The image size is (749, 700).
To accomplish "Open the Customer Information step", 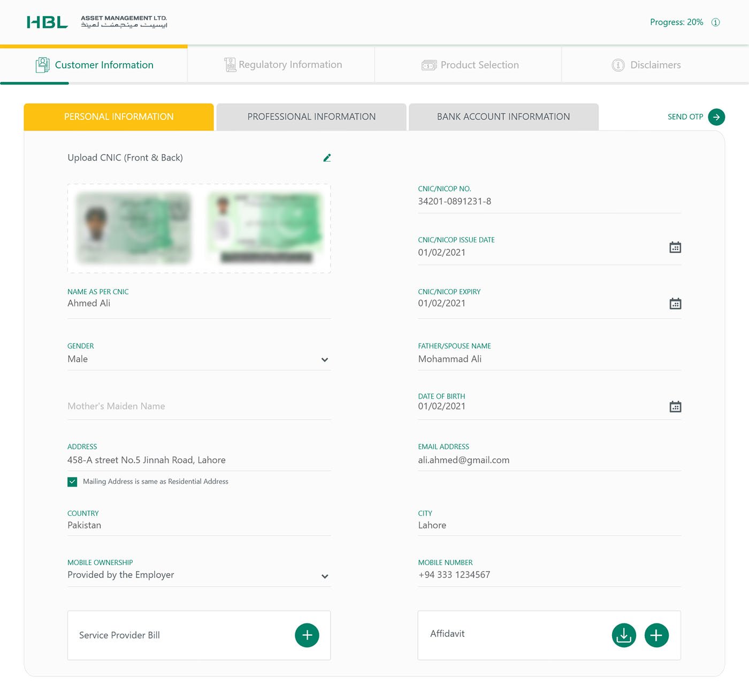I will coord(94,65).
